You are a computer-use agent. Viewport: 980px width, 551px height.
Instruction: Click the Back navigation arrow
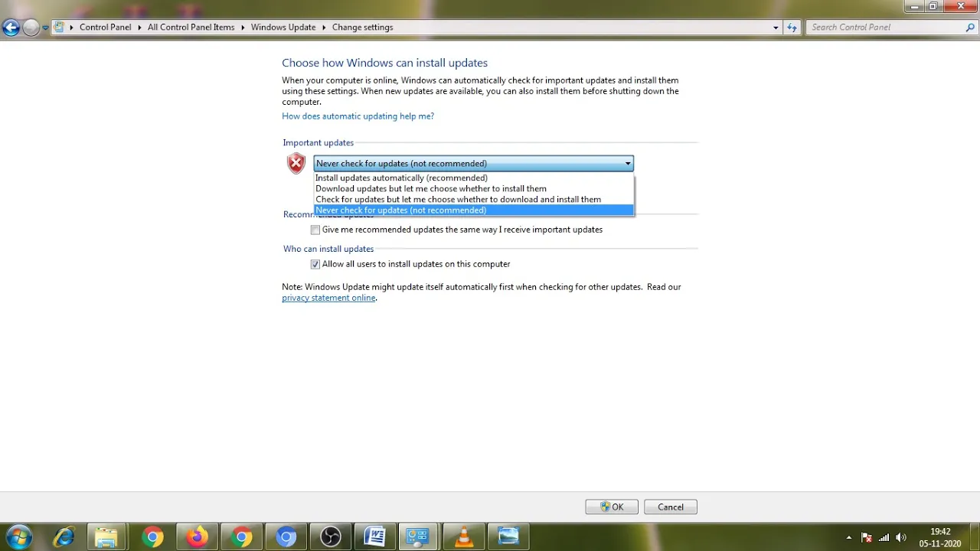coord(11,28)
